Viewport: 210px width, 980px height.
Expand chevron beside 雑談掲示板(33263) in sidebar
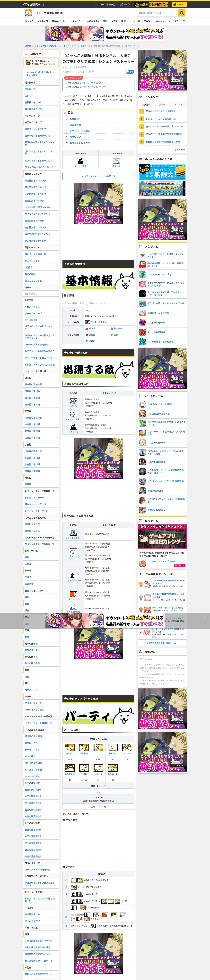57,102
